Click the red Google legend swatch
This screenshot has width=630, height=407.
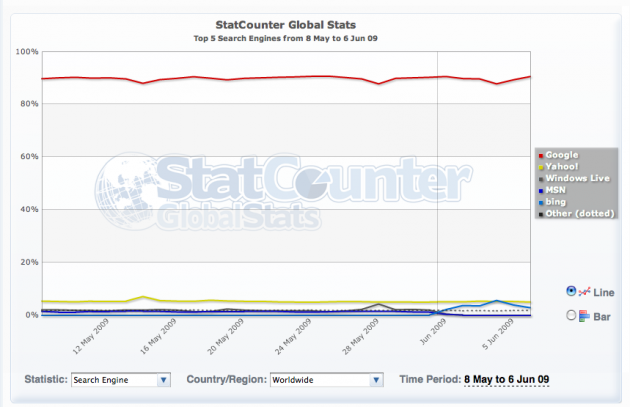point(540,155)
